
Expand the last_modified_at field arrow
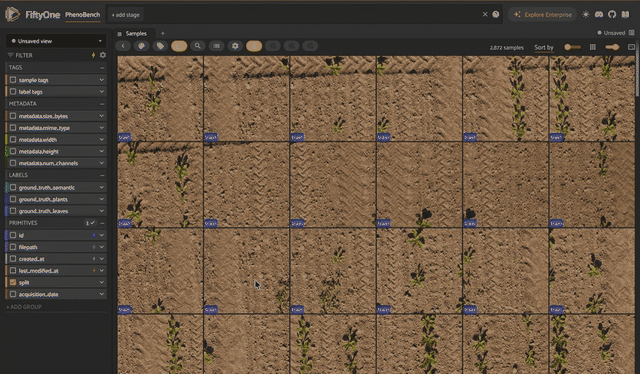(x=102, y=270)
